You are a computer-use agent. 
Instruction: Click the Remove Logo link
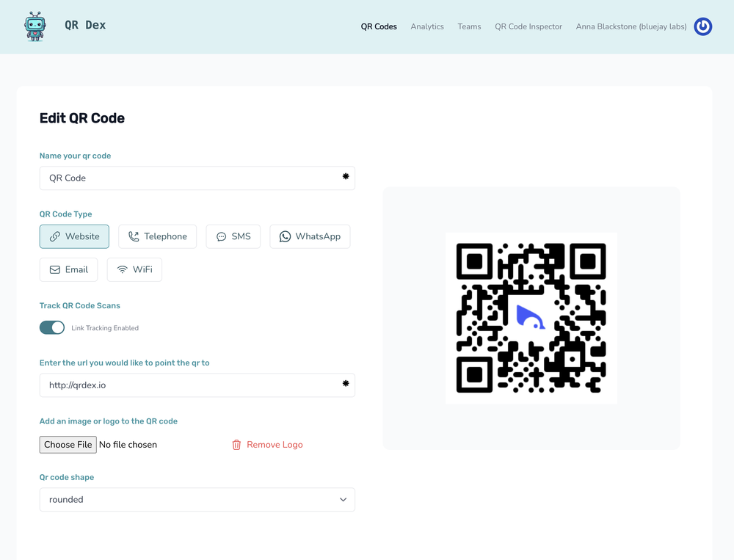(273, 444)
